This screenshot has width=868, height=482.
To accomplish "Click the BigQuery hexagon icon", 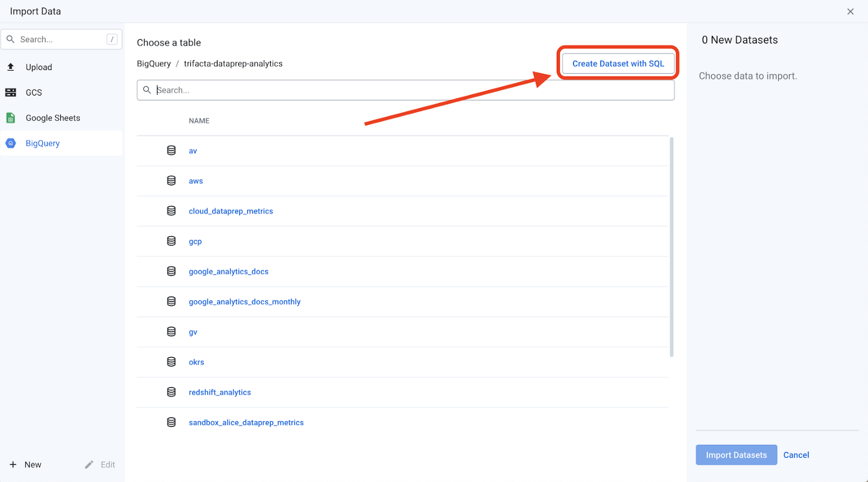I will point(11,143).
